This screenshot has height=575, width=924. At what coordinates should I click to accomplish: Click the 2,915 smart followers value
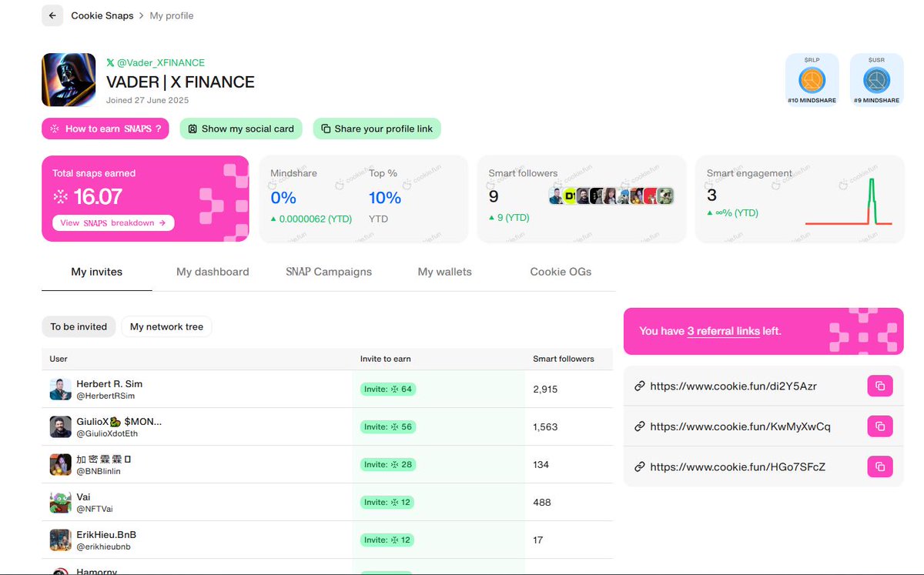(545, 389)
